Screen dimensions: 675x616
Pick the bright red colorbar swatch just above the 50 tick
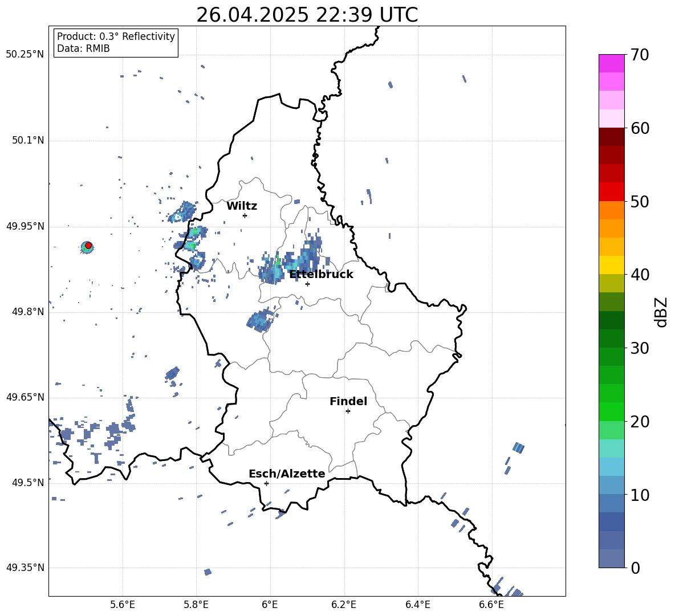(x=611, y=192)
